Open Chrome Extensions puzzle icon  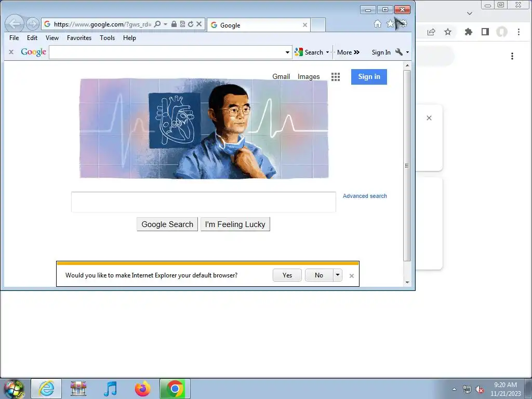(469, 32)
